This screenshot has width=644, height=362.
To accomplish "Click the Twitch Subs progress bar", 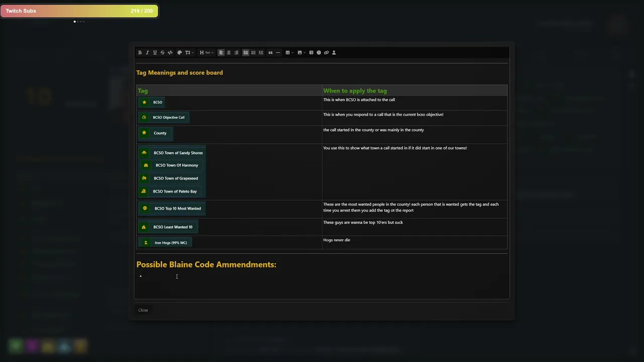I will (79, 11).
